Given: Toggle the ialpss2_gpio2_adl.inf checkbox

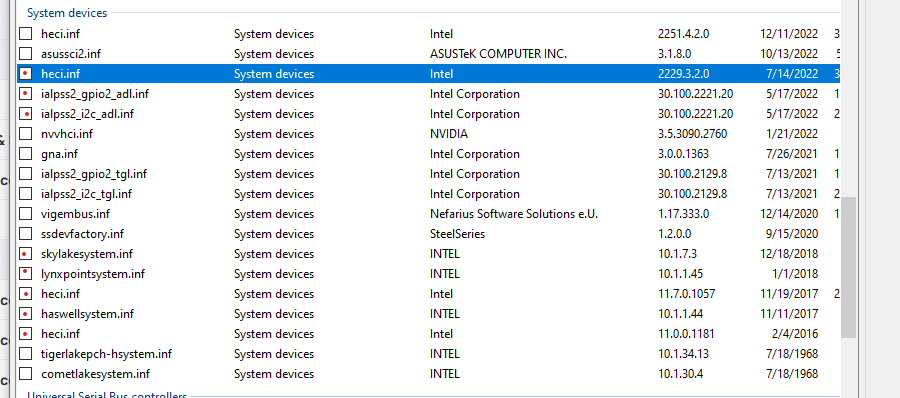Looking at the screenshot, I should 25,94.
